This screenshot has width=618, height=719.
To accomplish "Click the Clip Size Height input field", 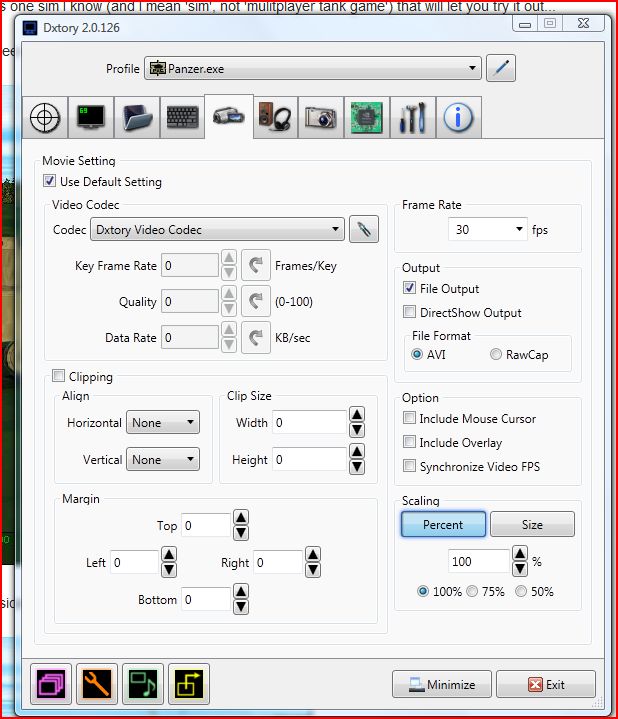I will click(309, 459).
